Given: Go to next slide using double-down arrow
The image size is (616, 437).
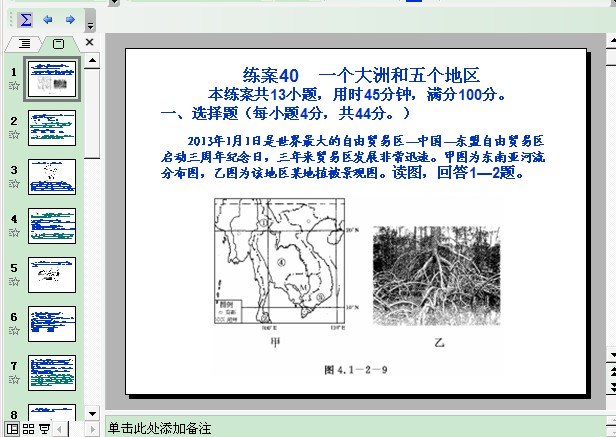Looking at the screenshot, I should click(x=610, y=387).
